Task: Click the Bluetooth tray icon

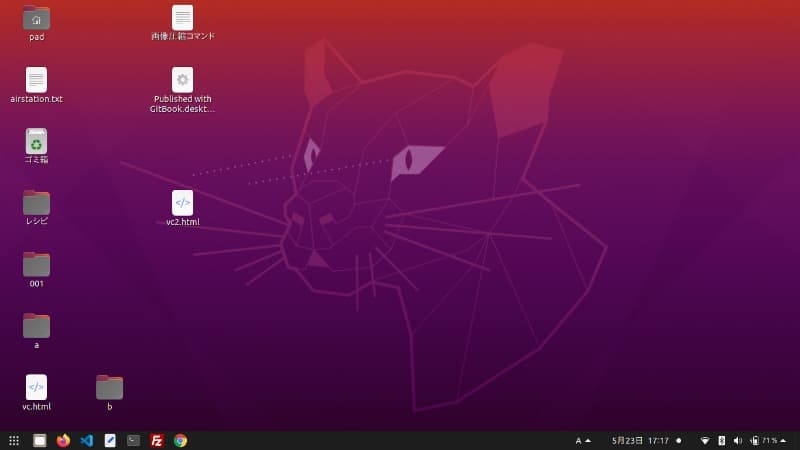Action: coord(721,440)
